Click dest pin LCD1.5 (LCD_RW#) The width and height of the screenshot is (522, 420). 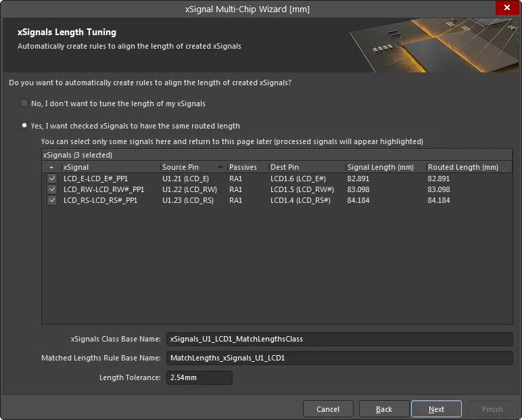pyautogui.click(x=302, y=189)
